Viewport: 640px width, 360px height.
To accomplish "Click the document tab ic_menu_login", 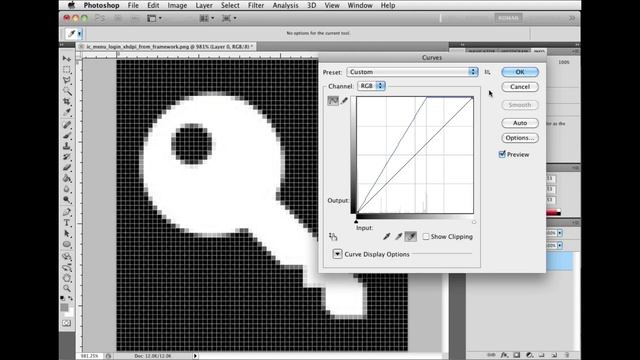I will [167, 47].
